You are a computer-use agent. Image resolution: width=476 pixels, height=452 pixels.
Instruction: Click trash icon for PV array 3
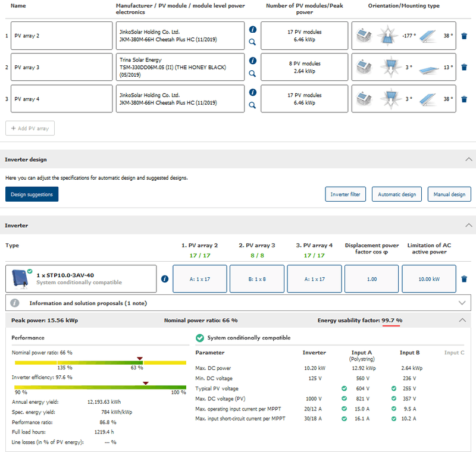(465, 67)
